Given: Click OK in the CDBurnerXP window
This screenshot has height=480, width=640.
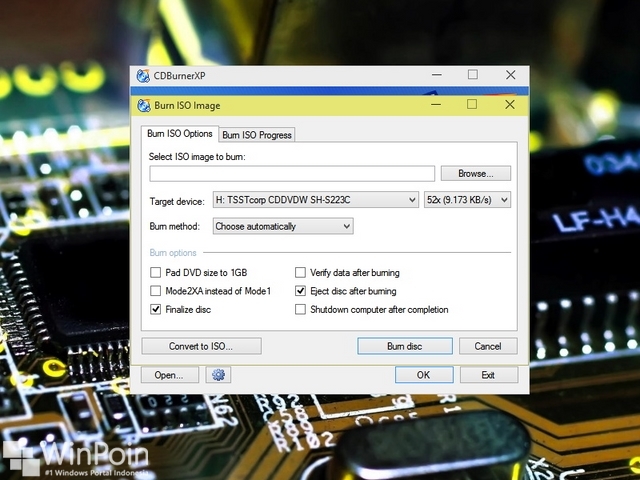Looking at the screenshot, I should coord(424,375).
